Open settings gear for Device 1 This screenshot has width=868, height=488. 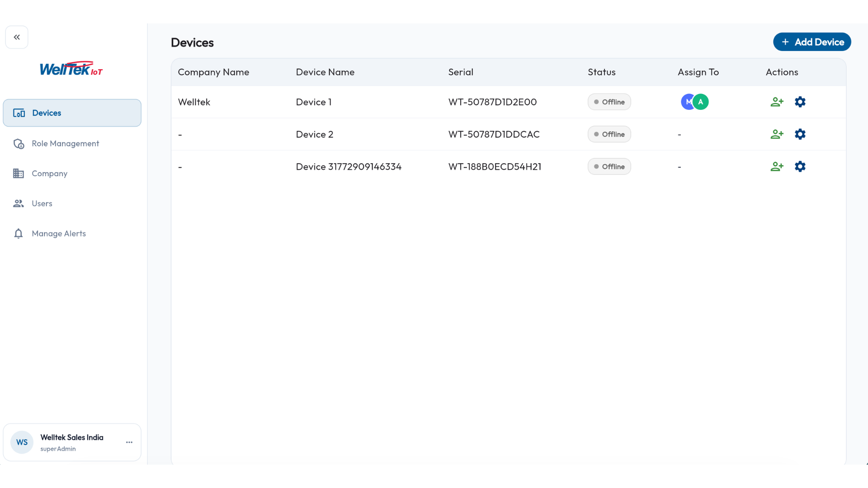[x=800, y=102]
